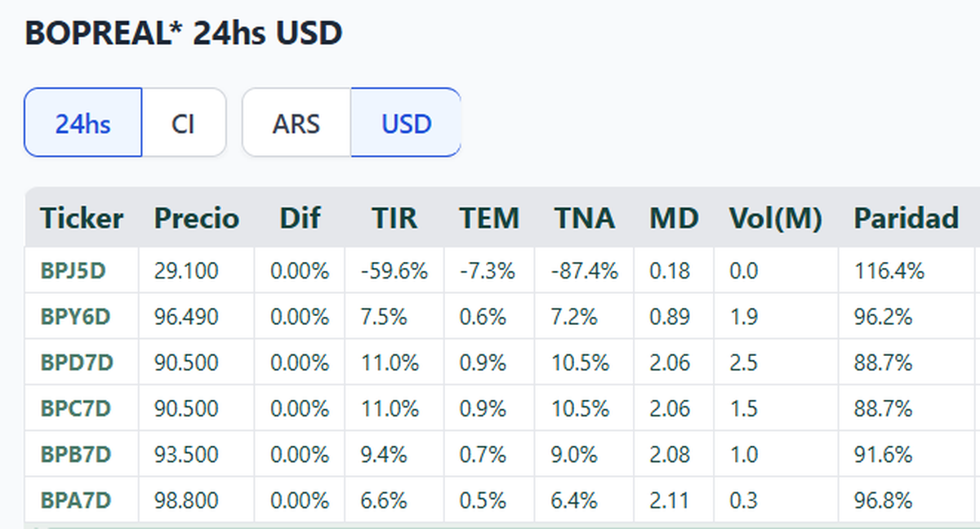Click the TEM column header
980x529 pixels.
489,218
